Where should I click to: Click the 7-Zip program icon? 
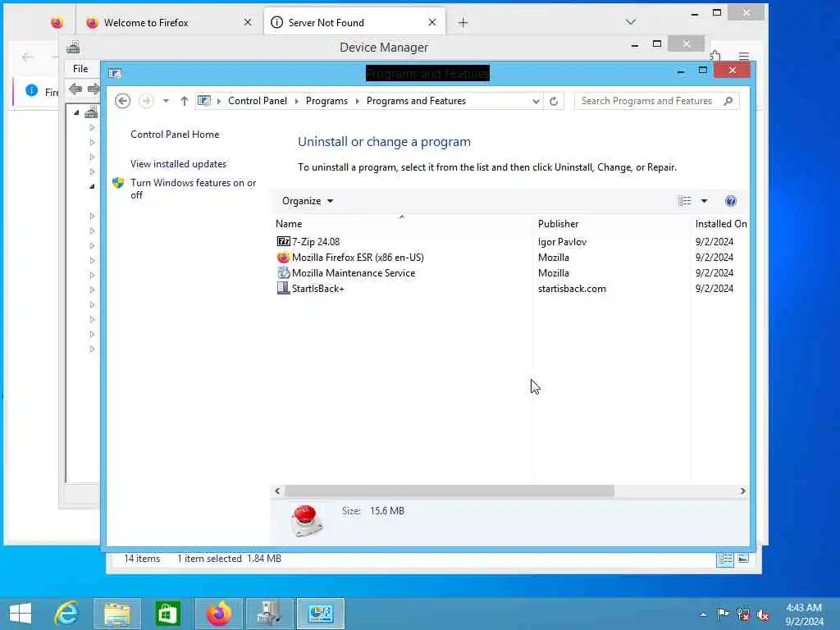tap(283, 242)
